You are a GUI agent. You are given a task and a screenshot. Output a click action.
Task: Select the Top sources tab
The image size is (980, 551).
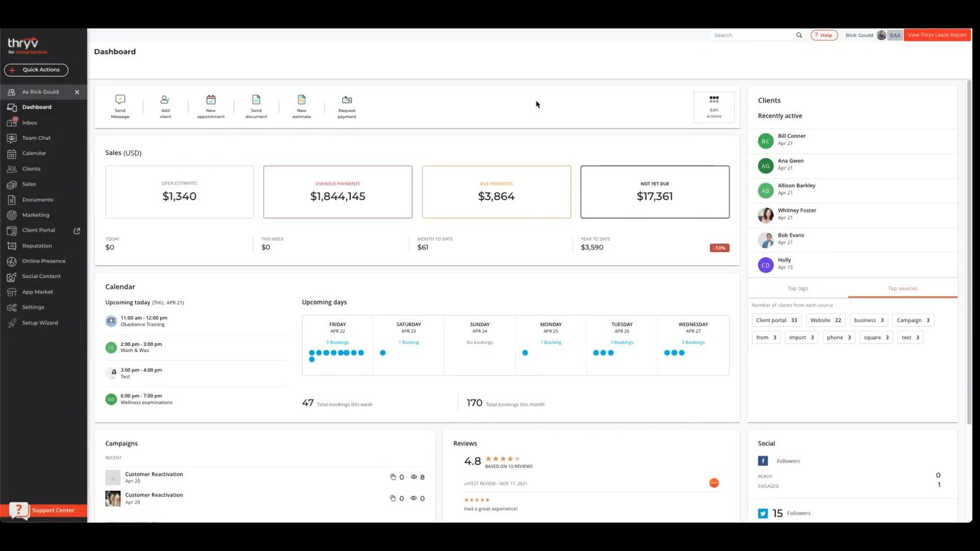[x=902, y=288]
